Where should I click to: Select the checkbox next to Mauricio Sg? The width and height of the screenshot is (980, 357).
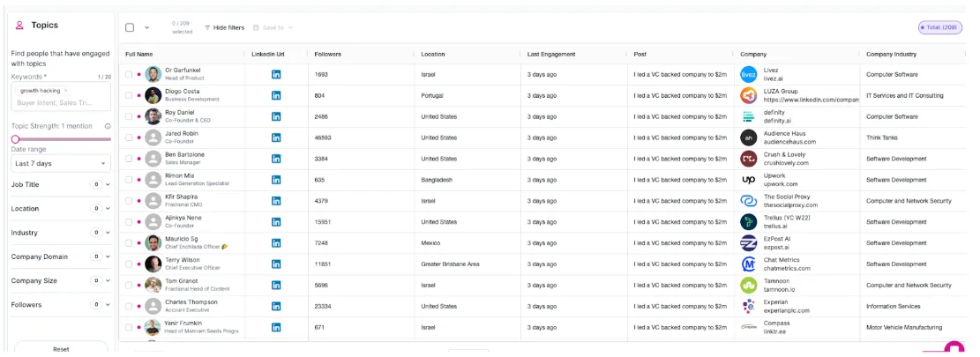coord(129,242)
